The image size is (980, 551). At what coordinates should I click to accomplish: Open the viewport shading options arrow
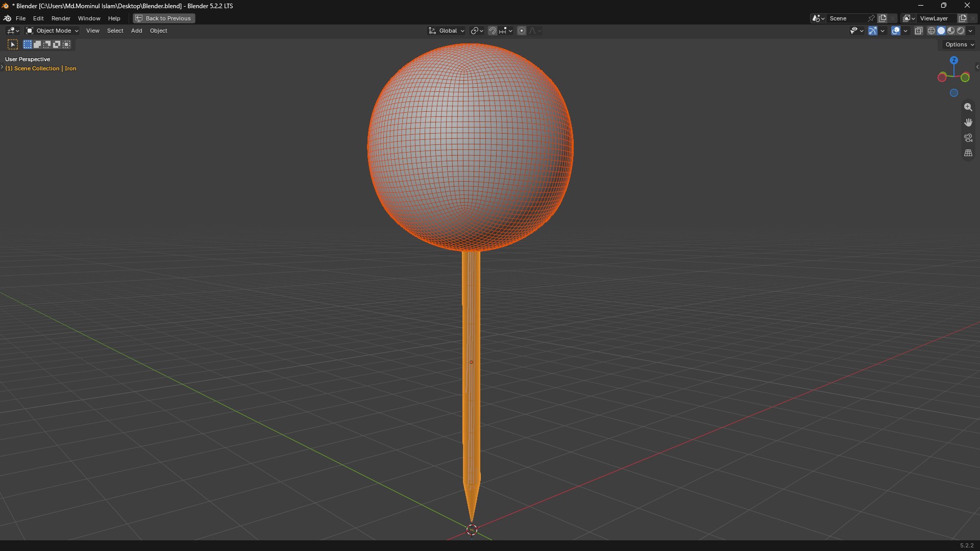(970, 31)
